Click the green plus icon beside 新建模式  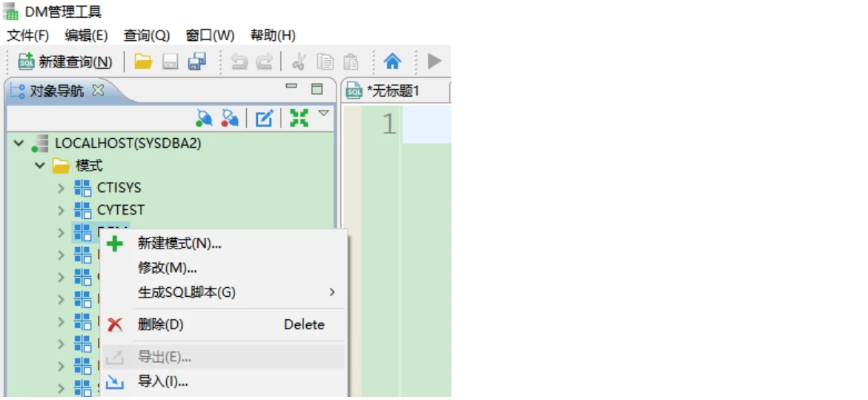pyautogui.click(x=115, y=243)
